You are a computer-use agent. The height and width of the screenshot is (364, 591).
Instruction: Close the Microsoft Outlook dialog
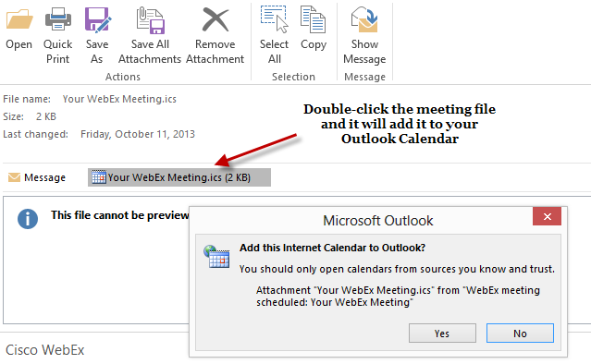547,216
